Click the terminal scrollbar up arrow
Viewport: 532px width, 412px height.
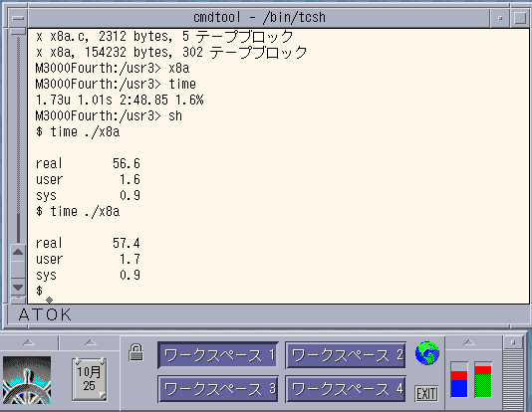[x=18, y=252]
